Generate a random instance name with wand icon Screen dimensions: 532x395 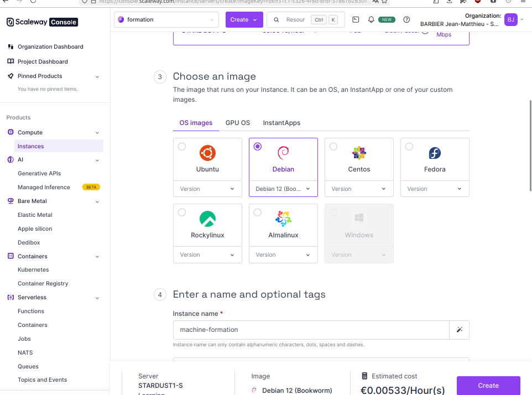coord(460,330)
